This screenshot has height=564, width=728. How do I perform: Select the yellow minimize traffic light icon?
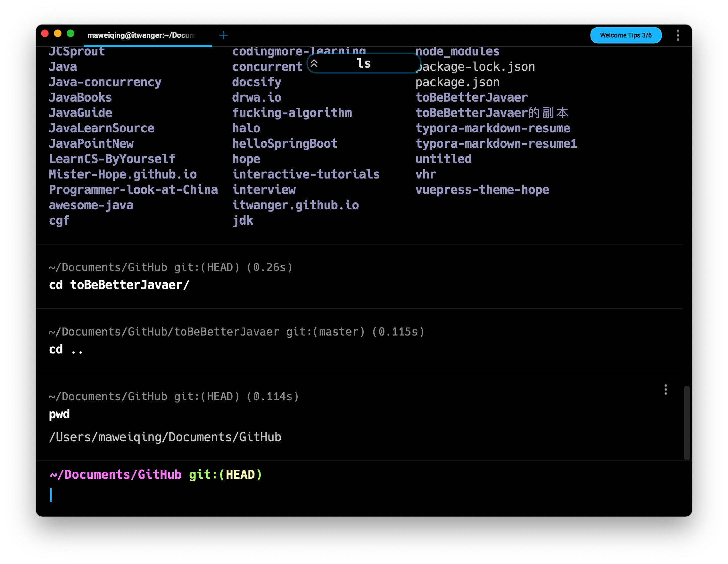(x=59, y=34)
